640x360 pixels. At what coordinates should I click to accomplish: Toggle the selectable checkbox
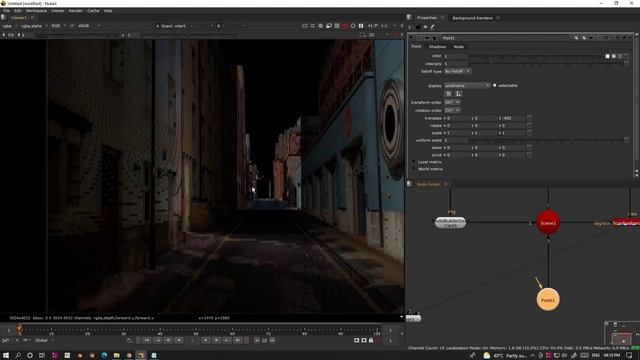495,86
